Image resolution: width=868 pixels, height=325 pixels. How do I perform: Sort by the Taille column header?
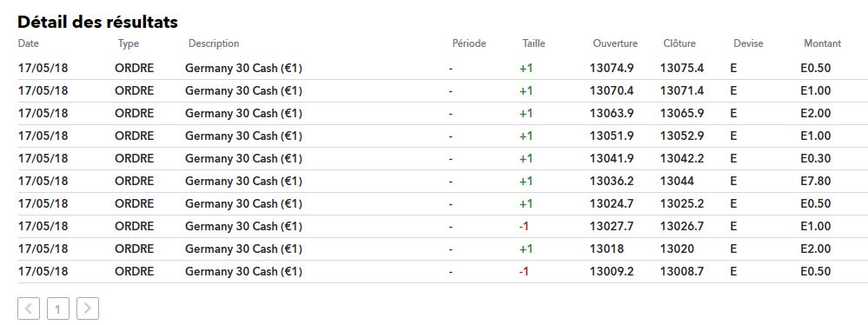coord(533,43)
